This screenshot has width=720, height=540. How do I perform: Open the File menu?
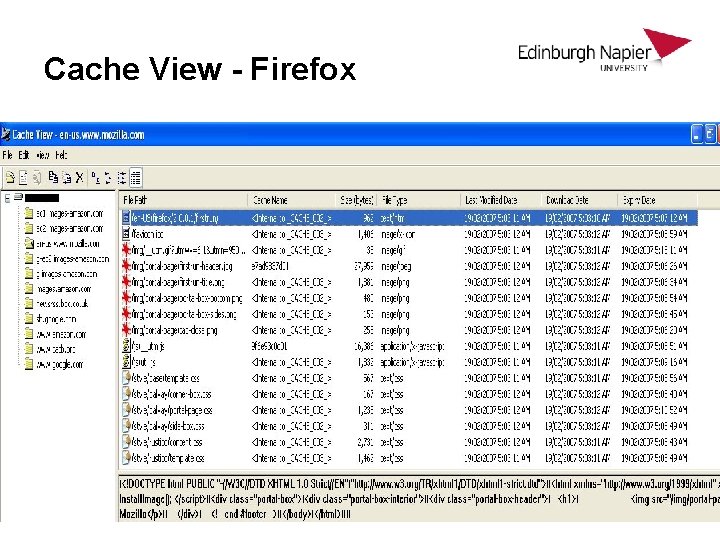pyautogui.click(x=7, y=155)
